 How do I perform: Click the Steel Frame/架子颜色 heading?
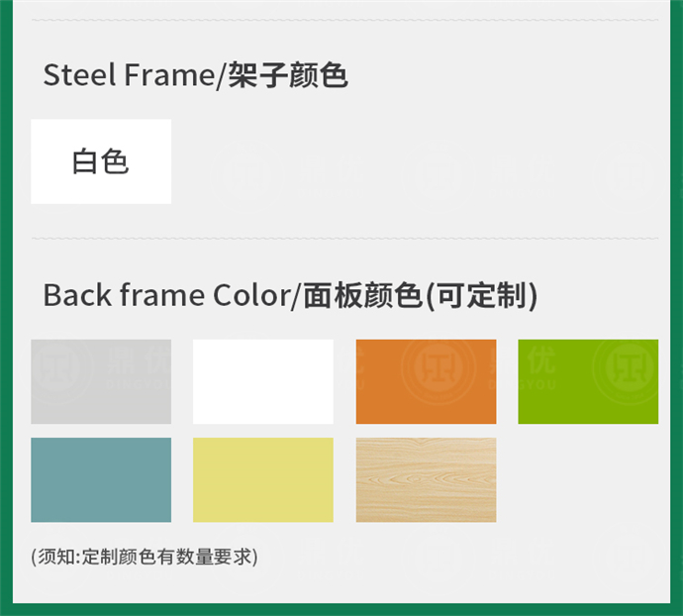click(x=196, y=75)
